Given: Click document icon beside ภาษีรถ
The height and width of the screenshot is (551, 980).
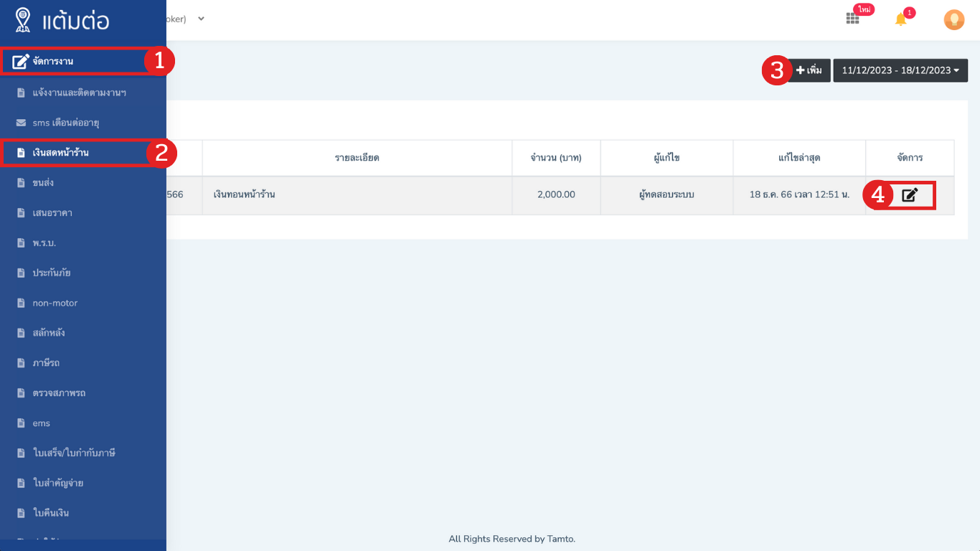Looking at the screenshot, I should tap(21, 363).
